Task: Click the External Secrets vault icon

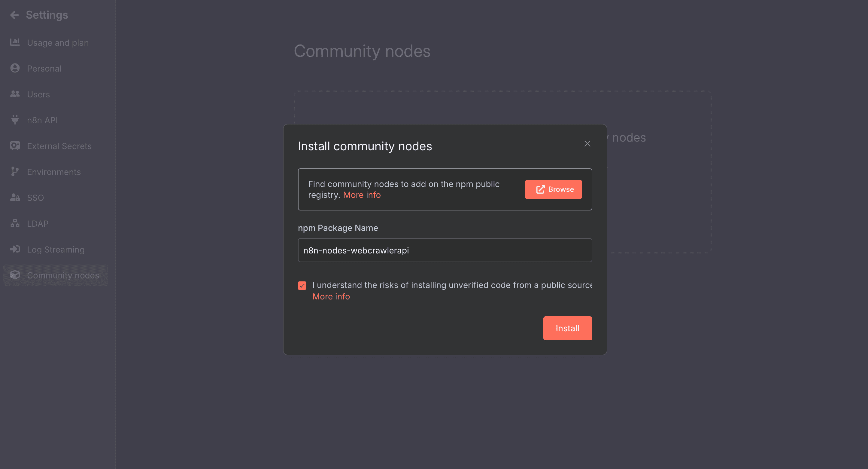Action: click(x=15, y=146)
